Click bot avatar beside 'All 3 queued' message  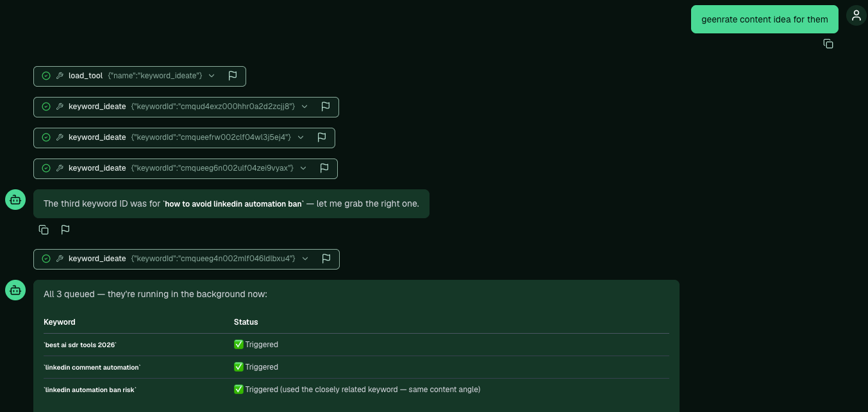click(15, 290)
